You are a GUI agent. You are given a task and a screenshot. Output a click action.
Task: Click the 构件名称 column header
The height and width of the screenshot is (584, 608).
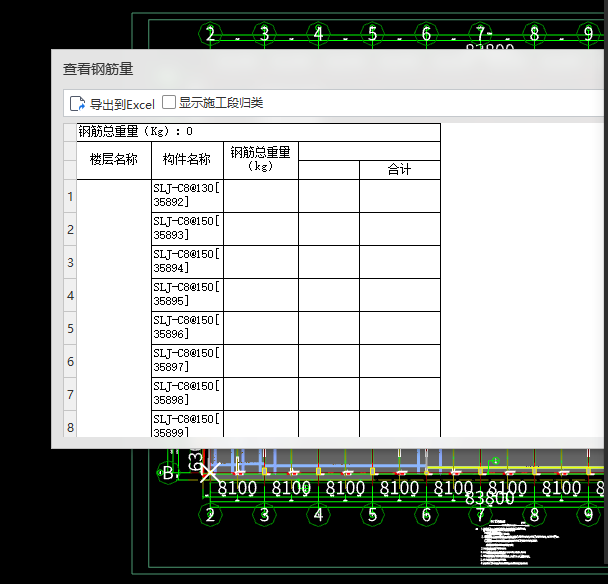pyautogui.click(x=187, y=160)
